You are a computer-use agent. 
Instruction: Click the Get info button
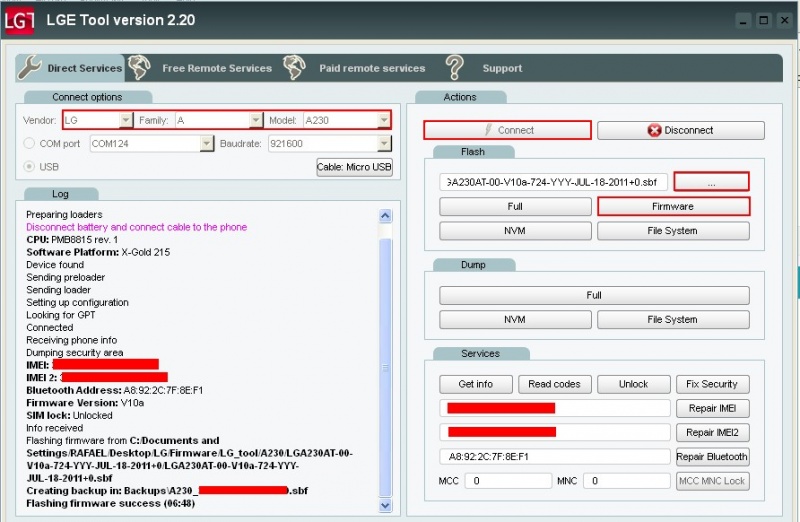tap(476, 384)
